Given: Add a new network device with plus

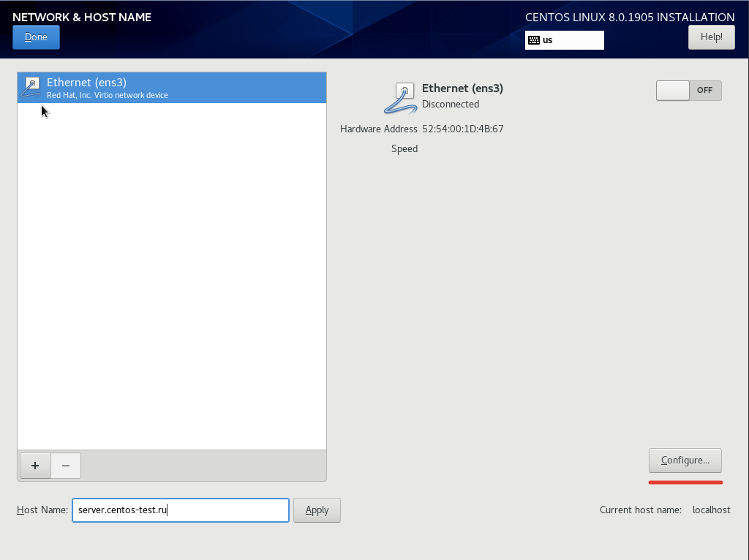Looking at the screenshot, I should pos(34,466).
